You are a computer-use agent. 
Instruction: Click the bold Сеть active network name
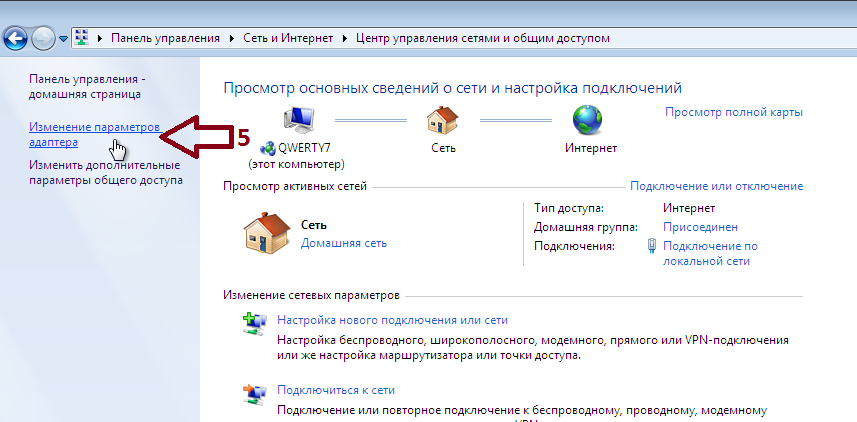(314, 225)
